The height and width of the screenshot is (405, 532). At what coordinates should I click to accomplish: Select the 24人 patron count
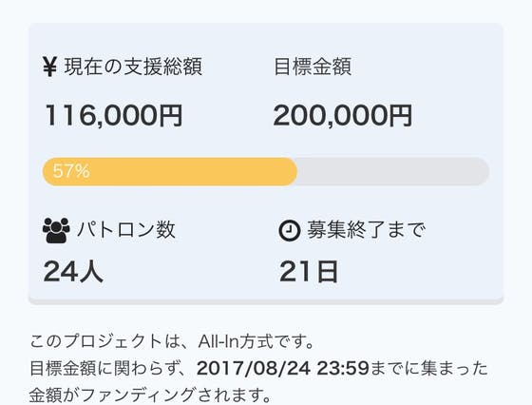(73, 272)
